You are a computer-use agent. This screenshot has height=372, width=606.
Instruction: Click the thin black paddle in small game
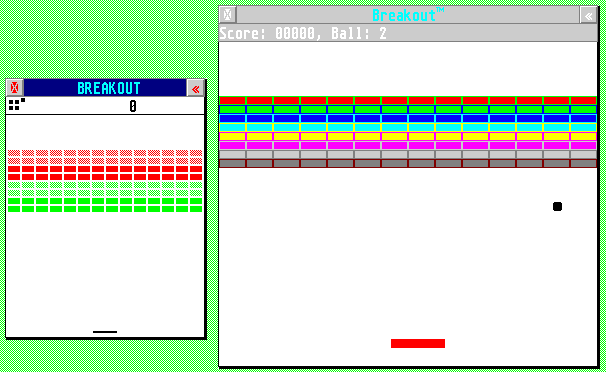[105, 332]
